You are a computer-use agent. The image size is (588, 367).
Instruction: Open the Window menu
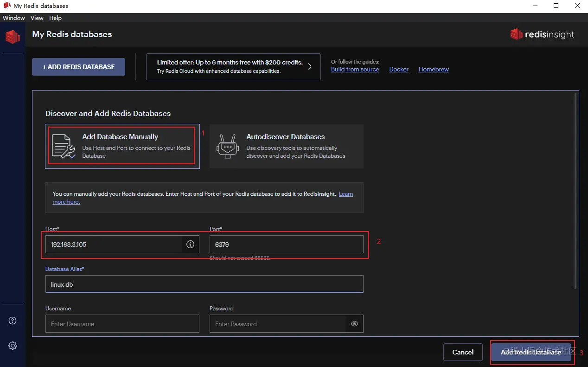tap(14, 18)
